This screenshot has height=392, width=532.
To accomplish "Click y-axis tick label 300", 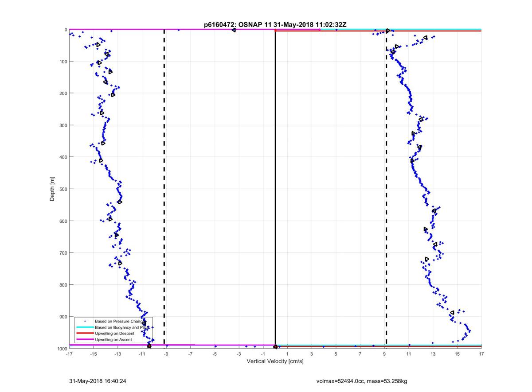I will click(63, 125).
